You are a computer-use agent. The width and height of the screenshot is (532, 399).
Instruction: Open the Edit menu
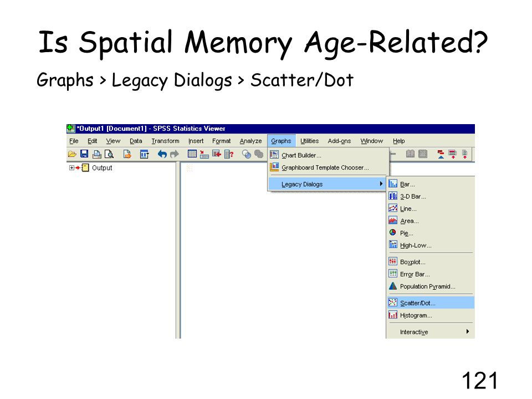[x=92, y=141]
